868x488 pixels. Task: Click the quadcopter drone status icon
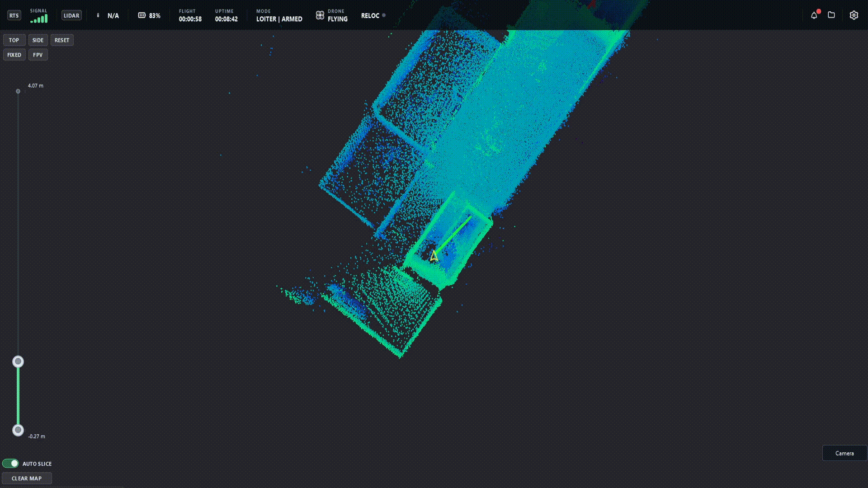(x=320, y=15)
